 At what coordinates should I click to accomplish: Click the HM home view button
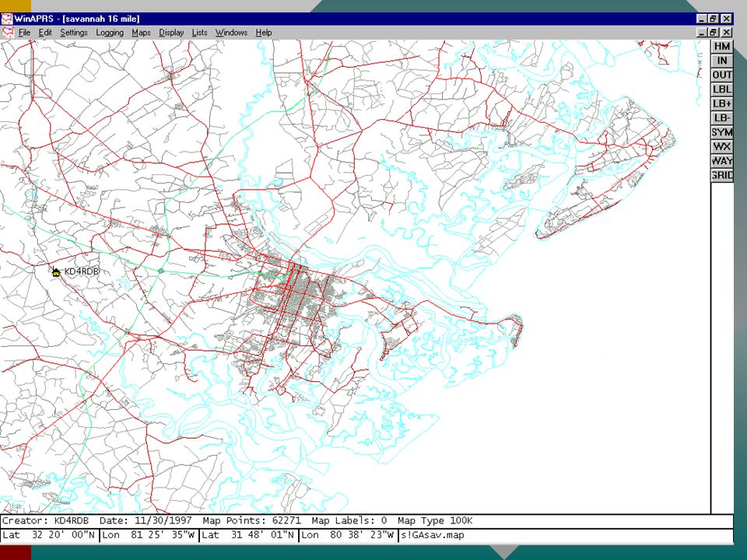722,46
